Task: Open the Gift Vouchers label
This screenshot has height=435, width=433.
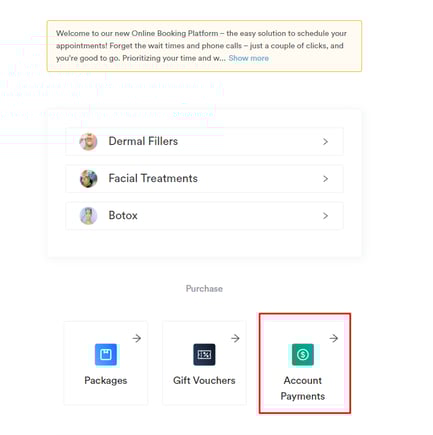Action: [x=204, y=380]
